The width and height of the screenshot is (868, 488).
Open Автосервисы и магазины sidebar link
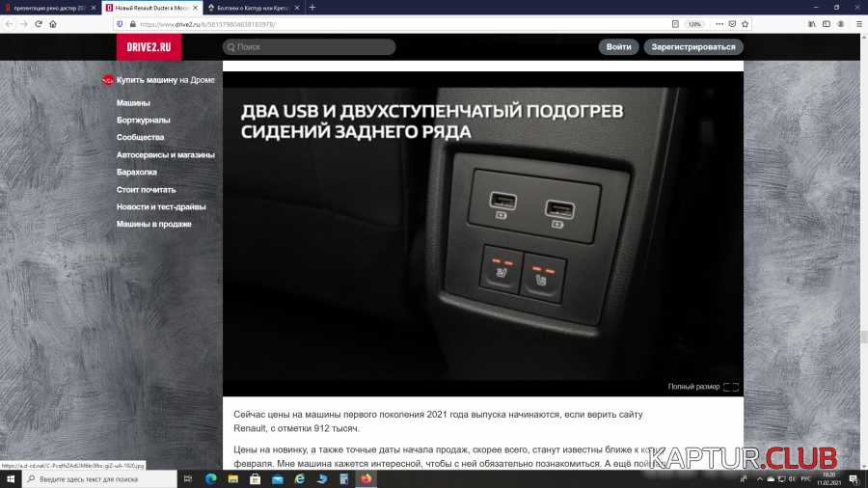coord(166,155)
